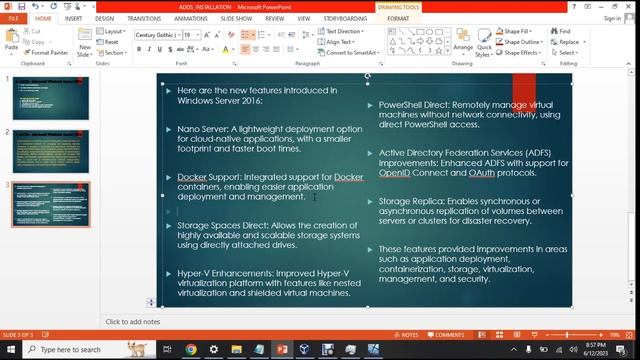
Task: Toggle center text alignment
Action: (x=256, y=49)
